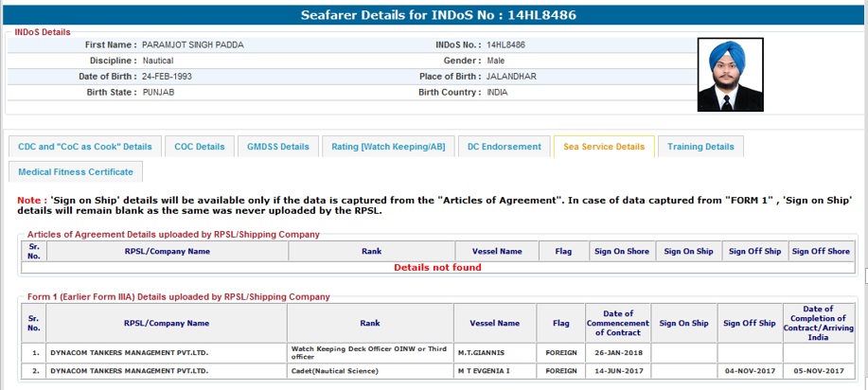Select the Rating [Watch Keeping/AB] tab

click(388, 147)
